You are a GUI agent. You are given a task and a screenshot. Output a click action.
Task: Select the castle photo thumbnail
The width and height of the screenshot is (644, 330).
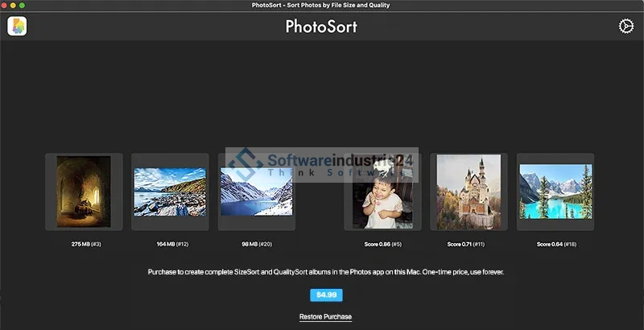click(469, 192)
